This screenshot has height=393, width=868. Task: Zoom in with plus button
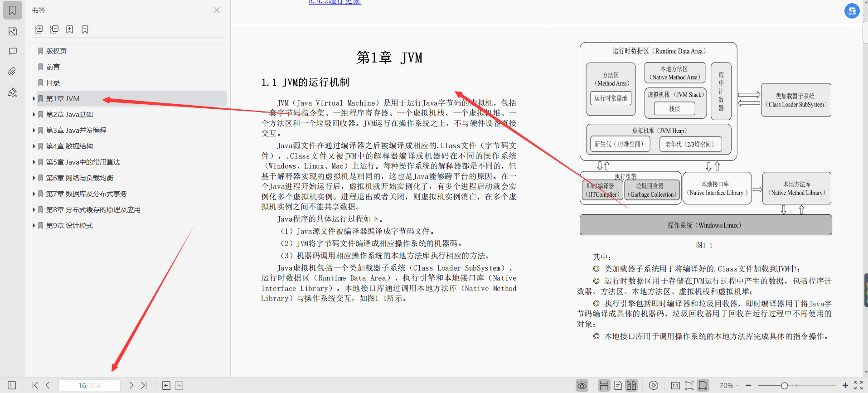[x=845, y=385]
